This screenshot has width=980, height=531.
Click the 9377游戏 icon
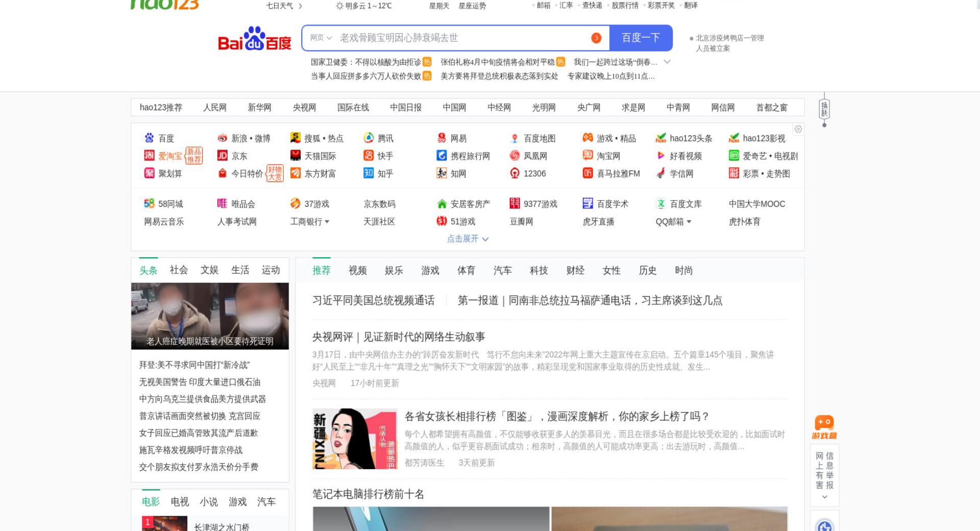514,203
